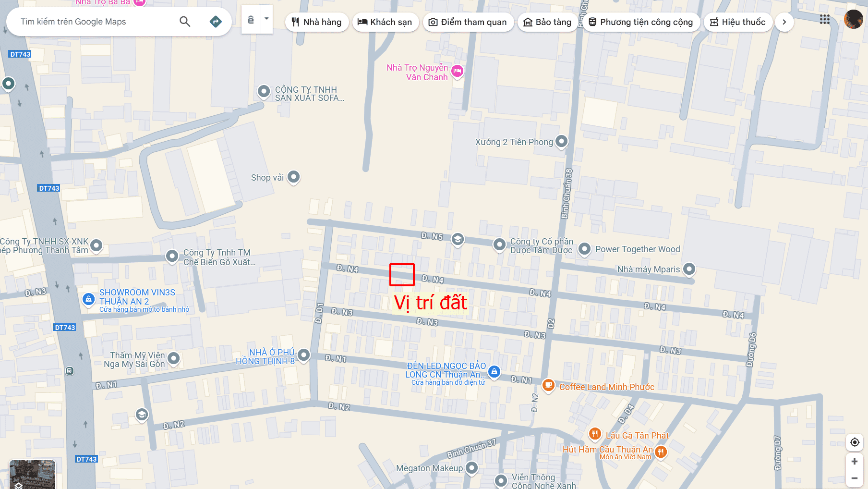
Task: Open the Google apps grid
Action: pyautogui.click(x=825, y=20)
